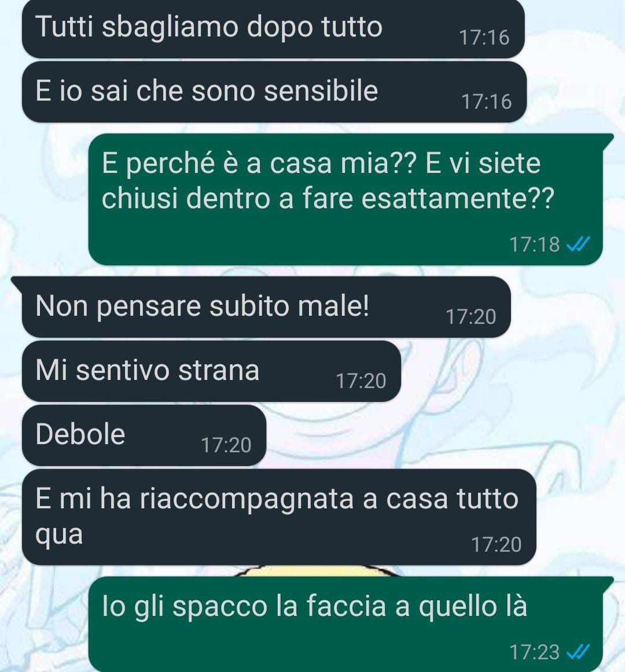Select the message 'E io sai che sono sensibile'

click(274, 92)
